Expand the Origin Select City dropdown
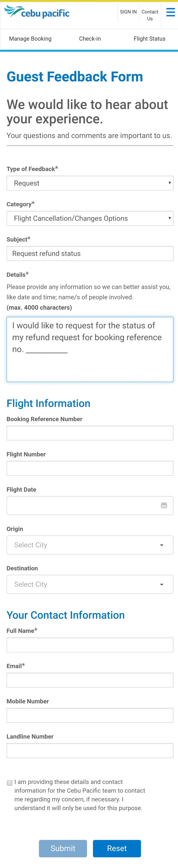The image size is (178, 868). (x=89, y=544)
